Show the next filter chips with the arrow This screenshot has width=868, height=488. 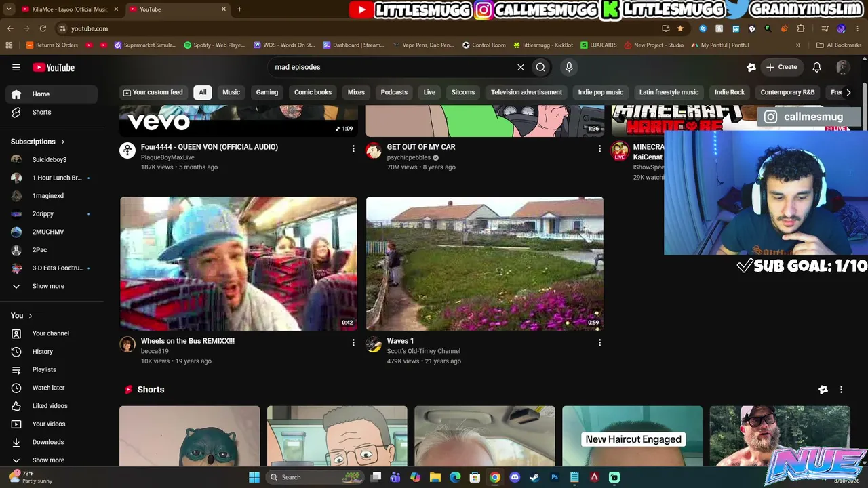848,92
